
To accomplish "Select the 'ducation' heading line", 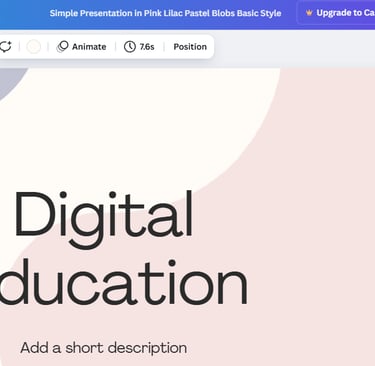I will (x=123, y=283).
